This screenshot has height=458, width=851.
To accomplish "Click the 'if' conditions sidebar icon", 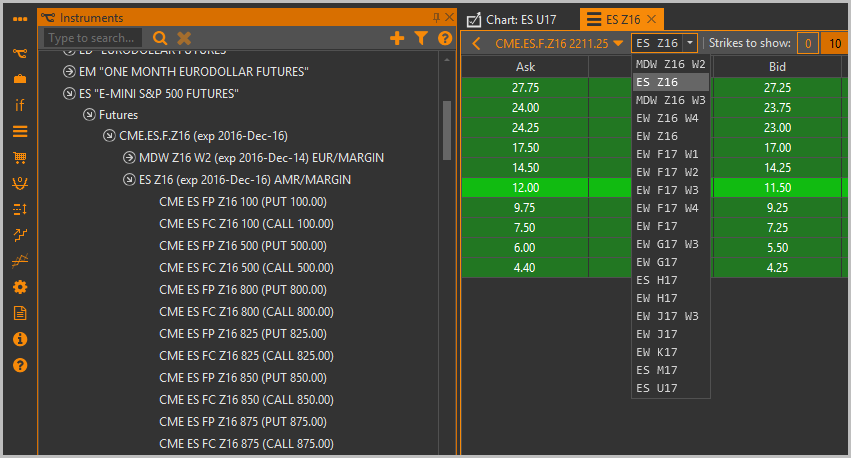I will point(20,105).
